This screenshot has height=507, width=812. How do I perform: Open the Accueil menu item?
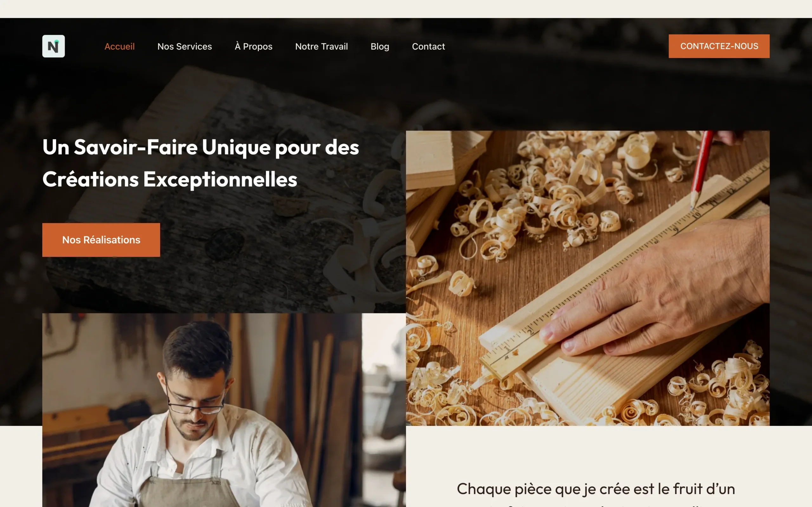point(120,46)
